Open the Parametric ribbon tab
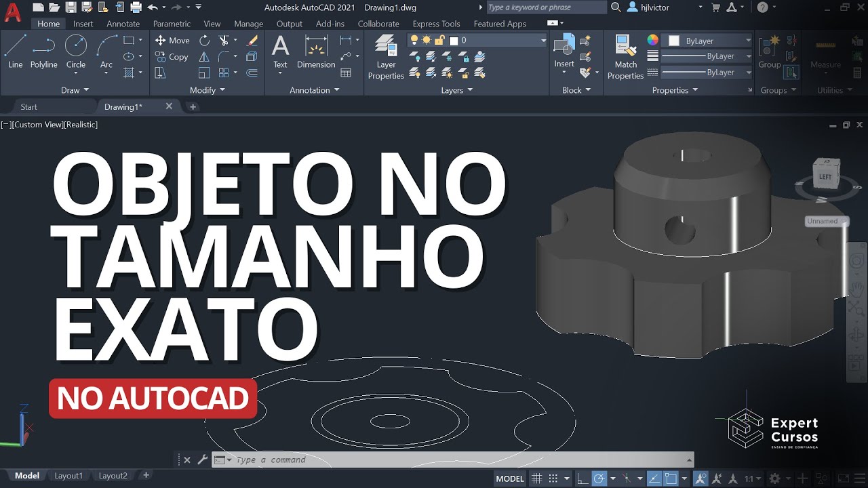The image size is (868, 488). coord(172,24)
